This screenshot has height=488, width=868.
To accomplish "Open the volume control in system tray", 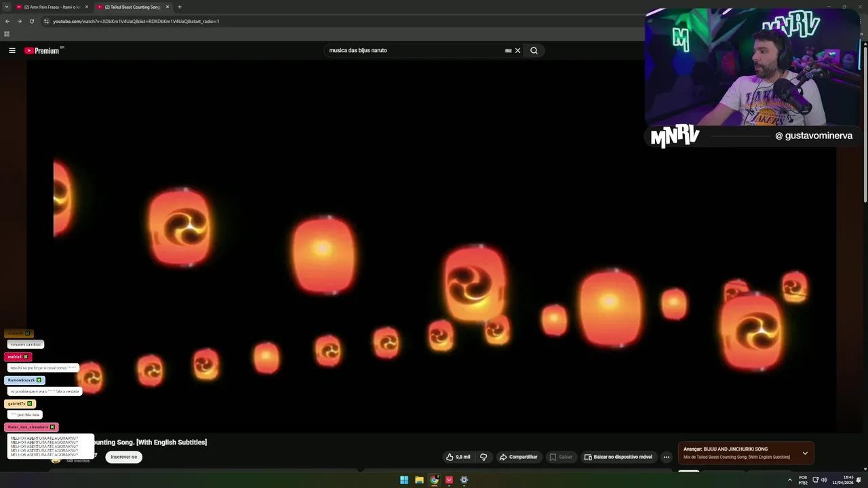I will (x=824, y=480).
